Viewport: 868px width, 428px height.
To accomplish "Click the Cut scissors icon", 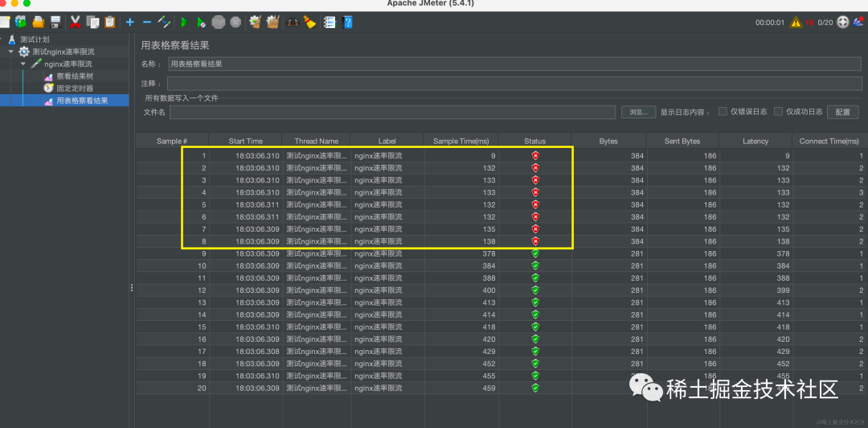I will [76, 23].
